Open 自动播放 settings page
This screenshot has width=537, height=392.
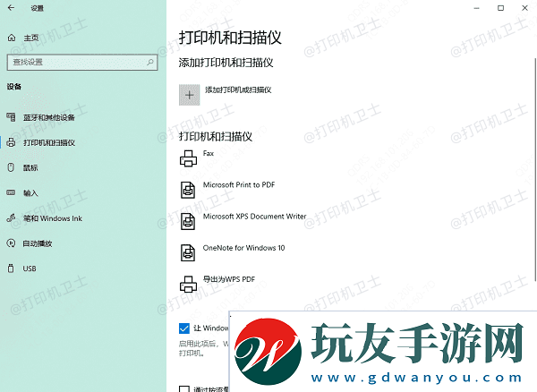(38, 243)
